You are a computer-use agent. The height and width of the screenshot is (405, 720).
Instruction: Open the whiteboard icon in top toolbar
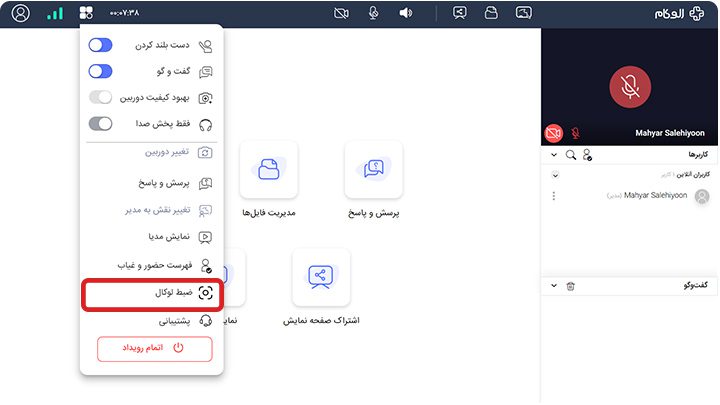[x=523, y=12]
